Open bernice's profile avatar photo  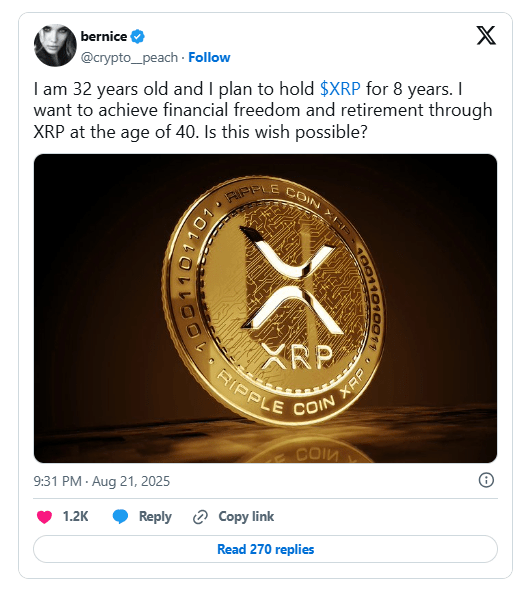(x=55, y=45)
